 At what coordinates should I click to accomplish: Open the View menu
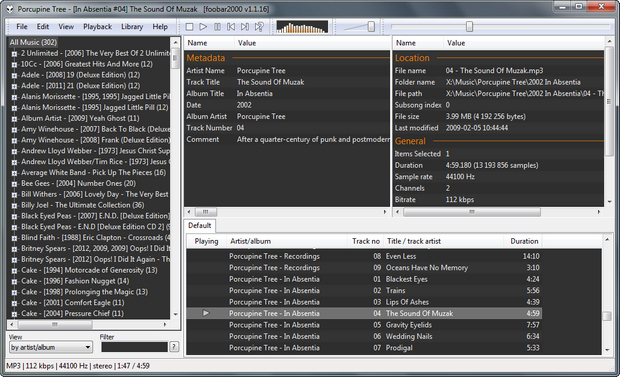pyautogui.click(x=66, y=27)
